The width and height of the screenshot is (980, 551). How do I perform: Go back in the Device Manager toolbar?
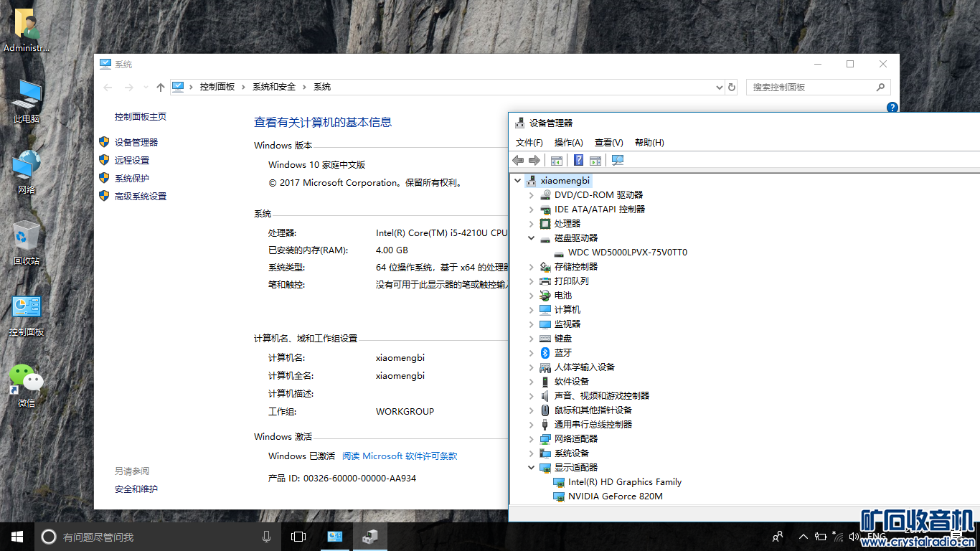(518, 161)
